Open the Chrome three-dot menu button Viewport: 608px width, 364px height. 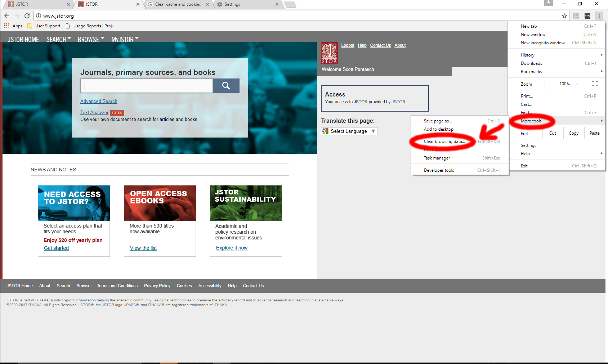[x=599, y=16]
